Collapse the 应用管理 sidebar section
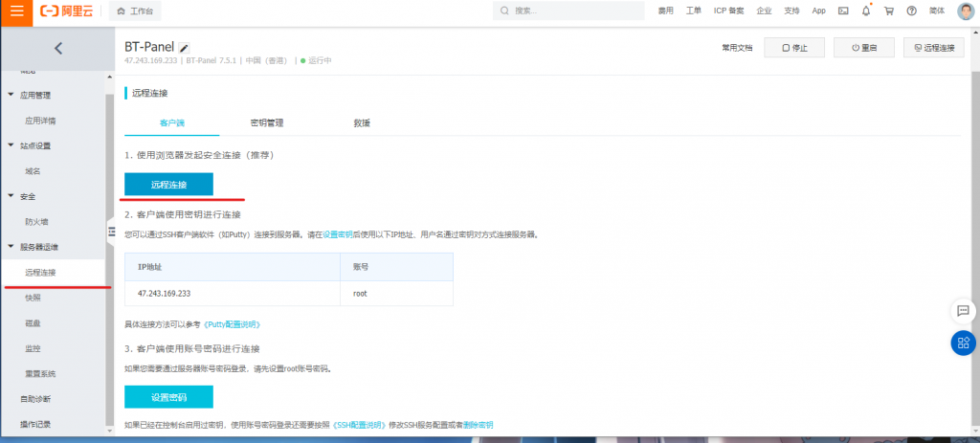 tap(11, 96)
